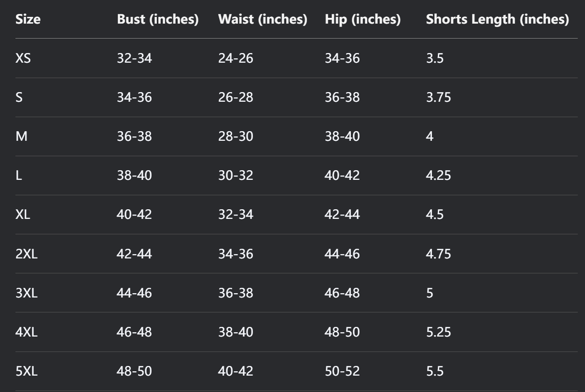Click the shorts length value 3.75

click(438, 98)
